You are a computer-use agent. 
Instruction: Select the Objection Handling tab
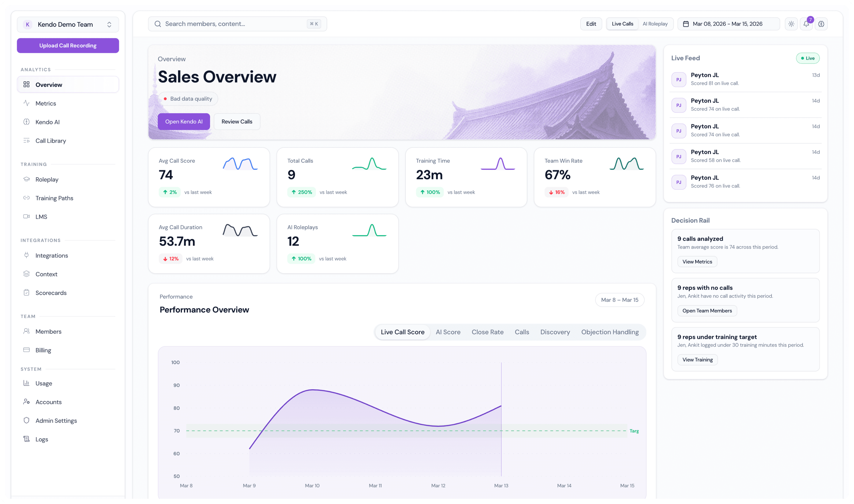coord(610,332)
